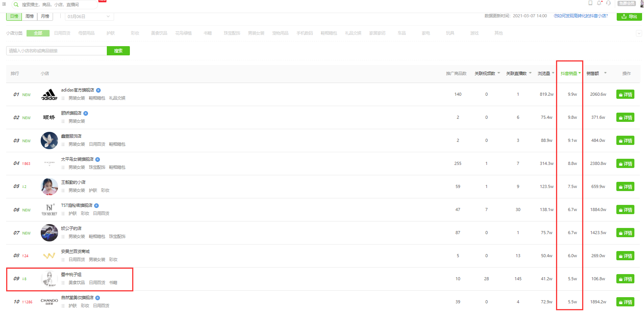Open 详情 for 太平鸟女装旗舰店
This screenshot has width=644, height=311.
(x=625, y=164)
